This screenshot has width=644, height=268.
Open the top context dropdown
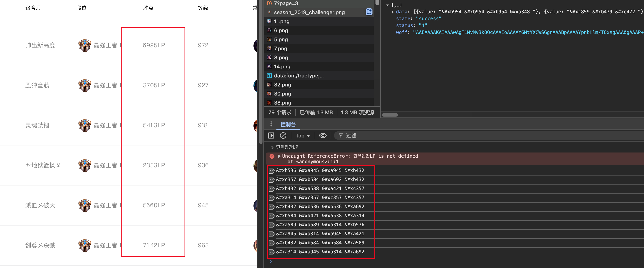coord(303,136)
